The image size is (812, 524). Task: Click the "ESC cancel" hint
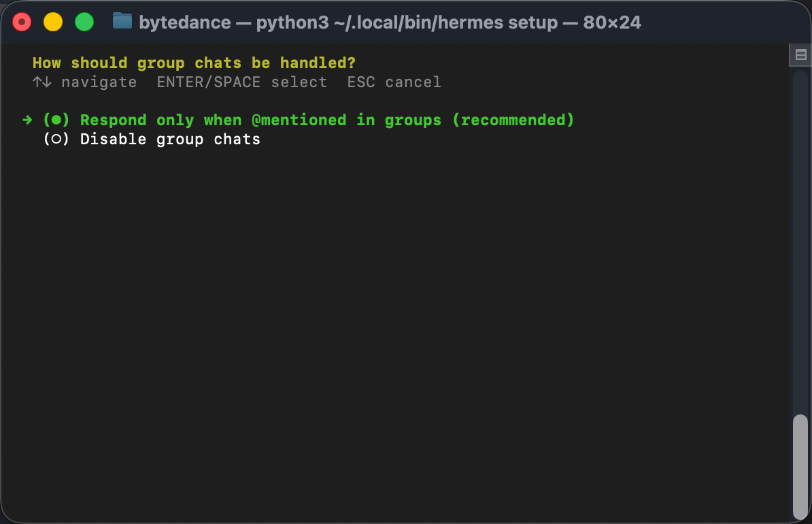point(394,82)
